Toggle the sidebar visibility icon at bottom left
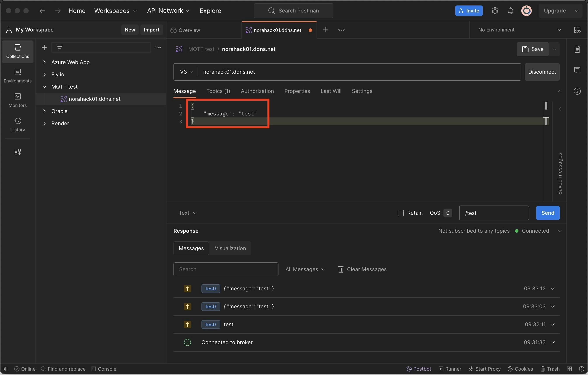The height and width of the screenshot is (375, 588). coord(5,369)
